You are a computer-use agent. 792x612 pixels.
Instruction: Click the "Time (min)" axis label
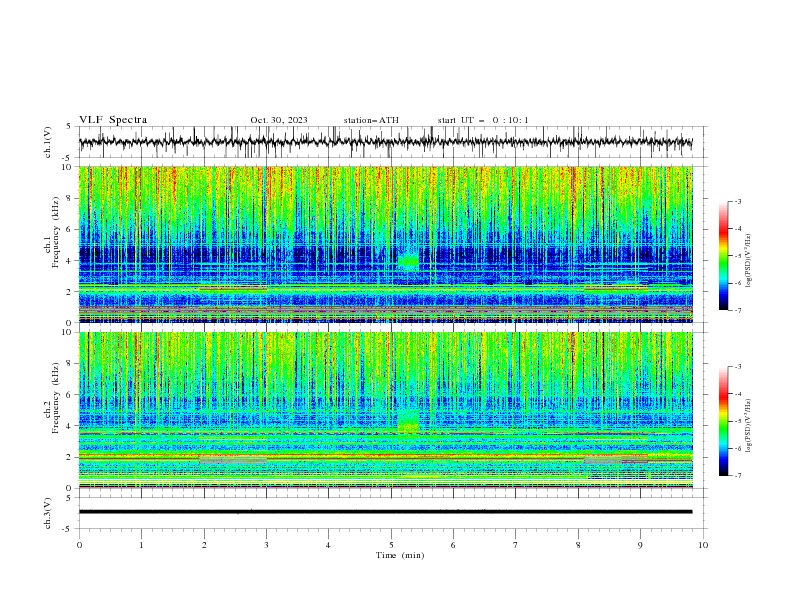point(400,555)
